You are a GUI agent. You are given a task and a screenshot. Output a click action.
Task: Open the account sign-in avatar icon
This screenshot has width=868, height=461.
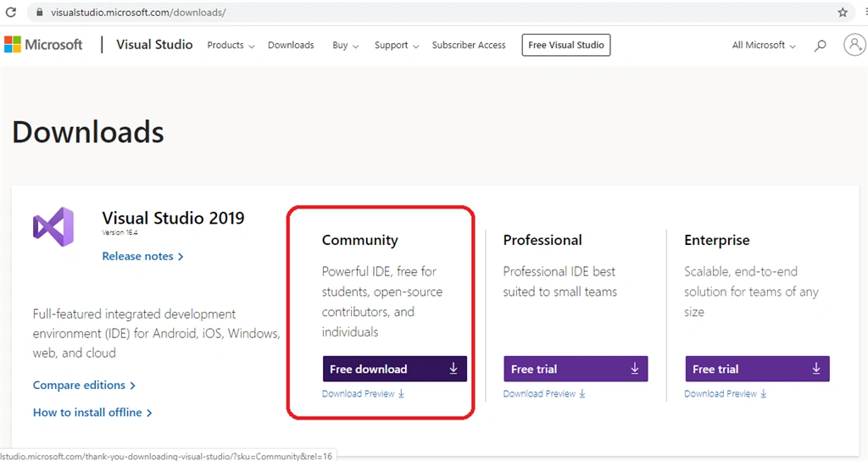pyautogui.click(x=854, y=45)
